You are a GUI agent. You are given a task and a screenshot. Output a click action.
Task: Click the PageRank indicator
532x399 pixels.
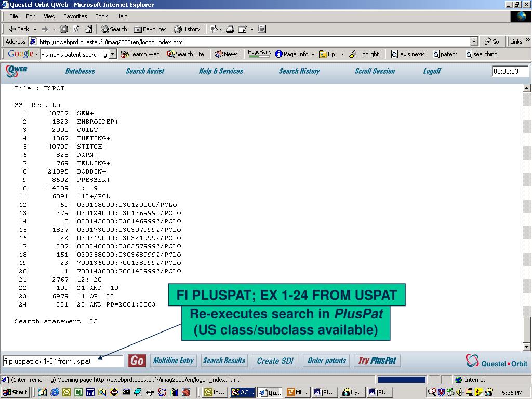pos(259,54)
